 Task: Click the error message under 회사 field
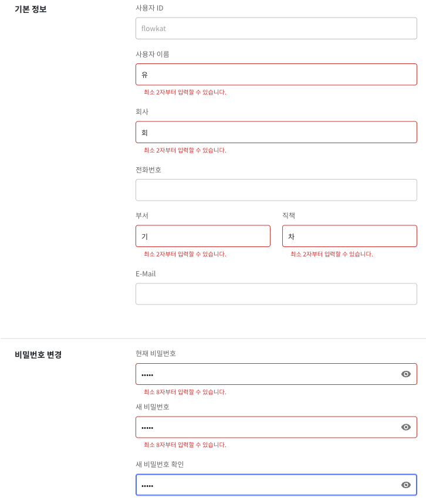[185, 150]
